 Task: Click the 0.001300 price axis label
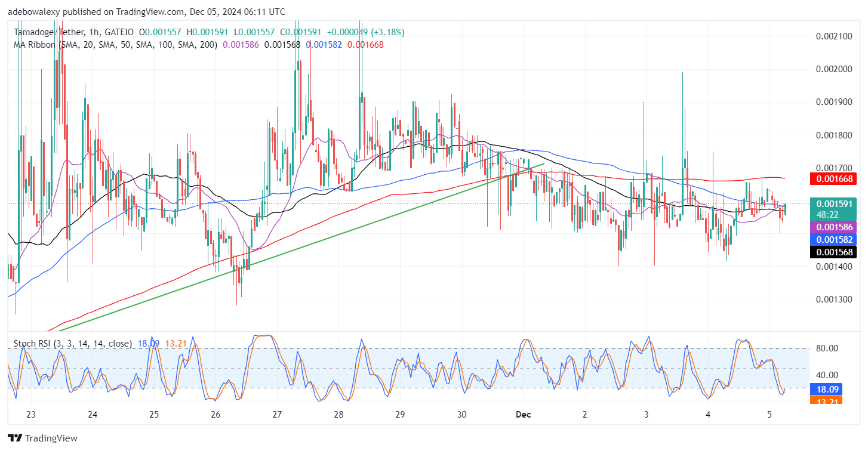[x=833, y=299]
